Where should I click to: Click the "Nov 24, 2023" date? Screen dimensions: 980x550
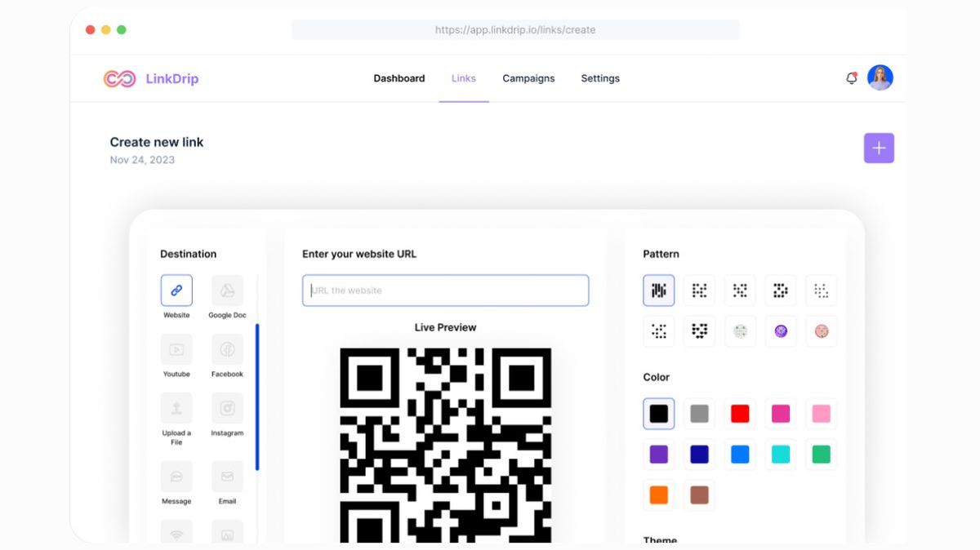(x=142, y=160)
